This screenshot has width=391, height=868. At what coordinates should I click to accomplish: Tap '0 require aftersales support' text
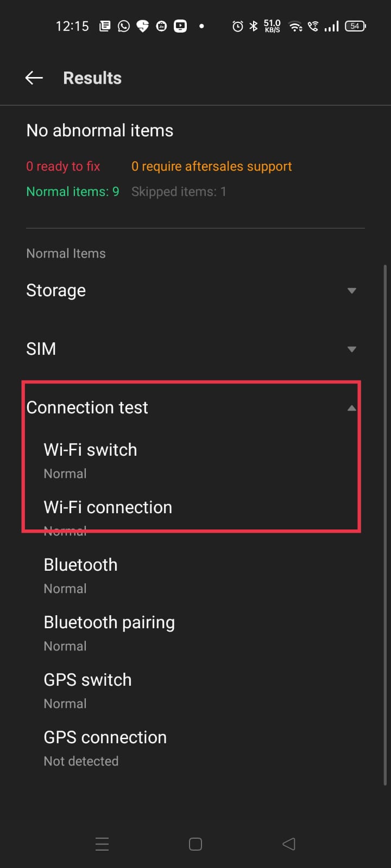[211, 167]
